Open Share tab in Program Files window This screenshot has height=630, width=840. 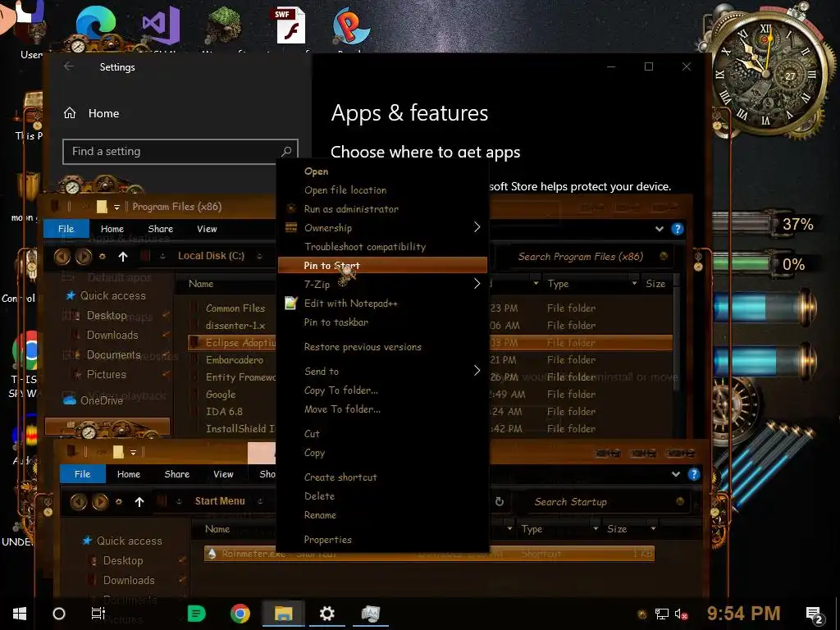pyautogui.click(x=160, y=229)
